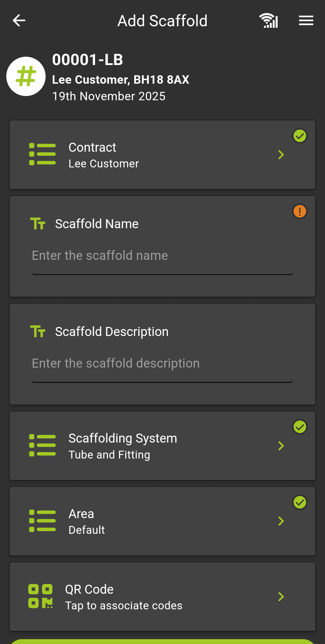Tap the Area list icon
Screen dimensions: 325x644
42,521
